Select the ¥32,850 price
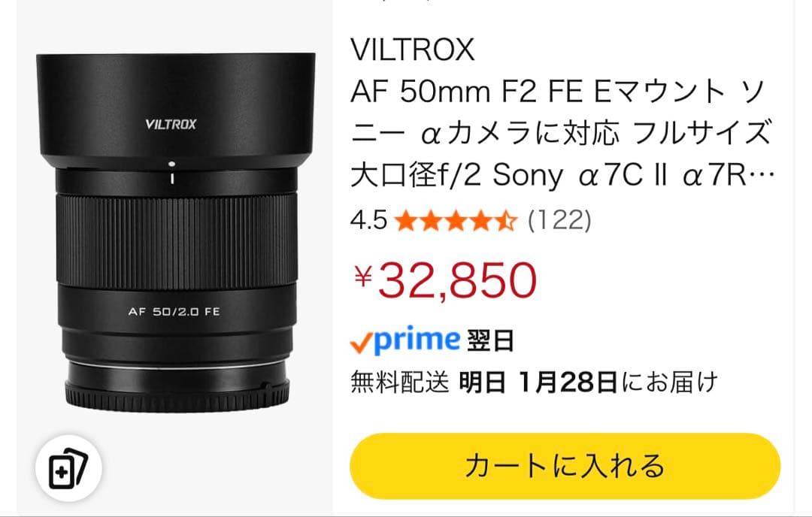This screenshot has height=517, width=812. click(445, 280)
